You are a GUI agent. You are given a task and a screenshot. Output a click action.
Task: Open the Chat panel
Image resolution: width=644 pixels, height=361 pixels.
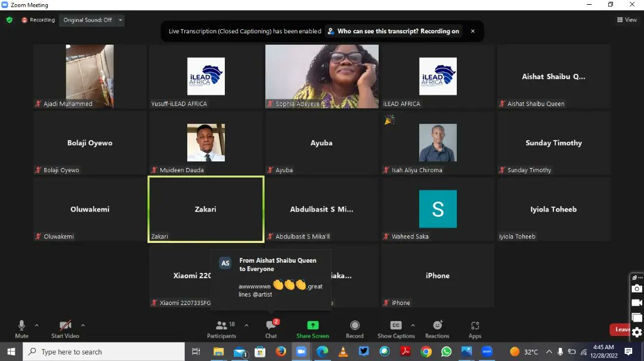coord(271,329)
